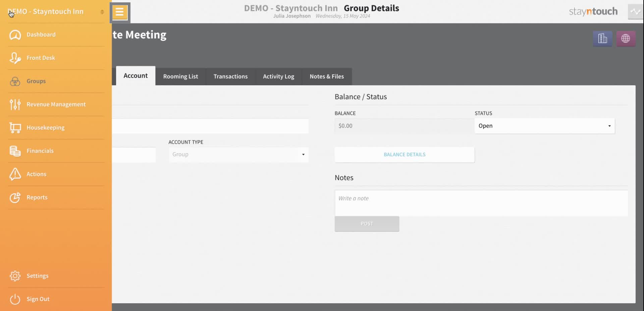Navigate to Financials in sidebar
Image resolution: width=644 pixels, height=311 pixels.
click(x=56, y=151)
